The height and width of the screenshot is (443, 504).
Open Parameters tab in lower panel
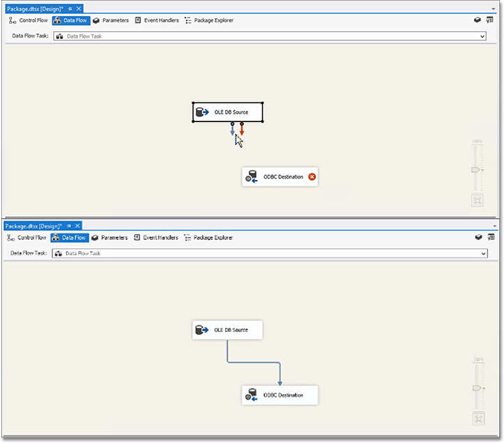(x=110, y=238)
